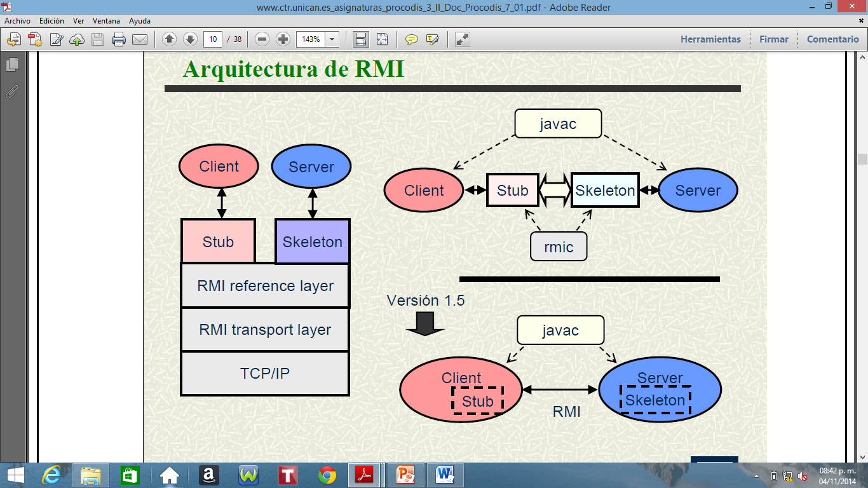This screenshot has height=488, width=868.
Task: Click the Comentario panel button
Action: coord(832,39)
